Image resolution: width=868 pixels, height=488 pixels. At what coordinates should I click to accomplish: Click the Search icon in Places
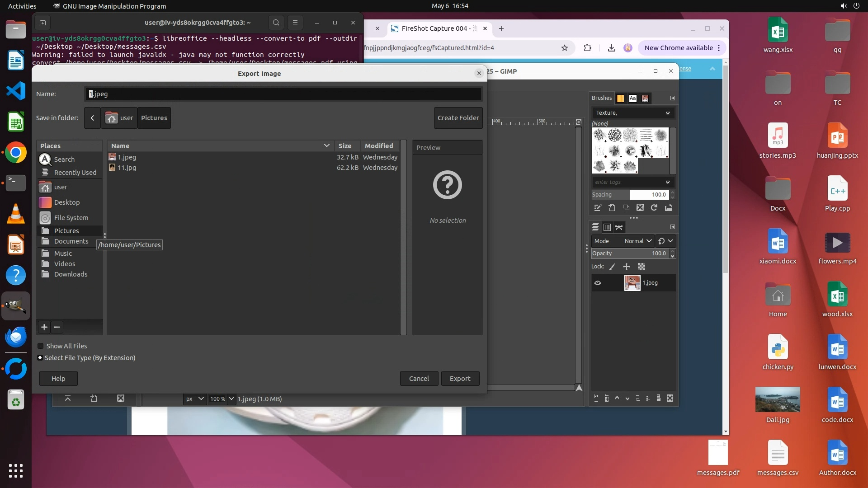pos(45,160)
